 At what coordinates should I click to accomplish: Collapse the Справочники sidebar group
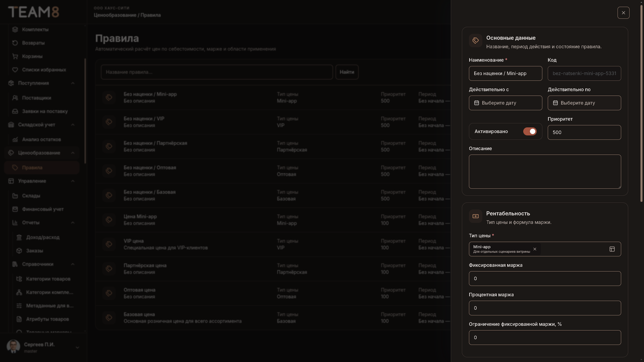point(72,264)
